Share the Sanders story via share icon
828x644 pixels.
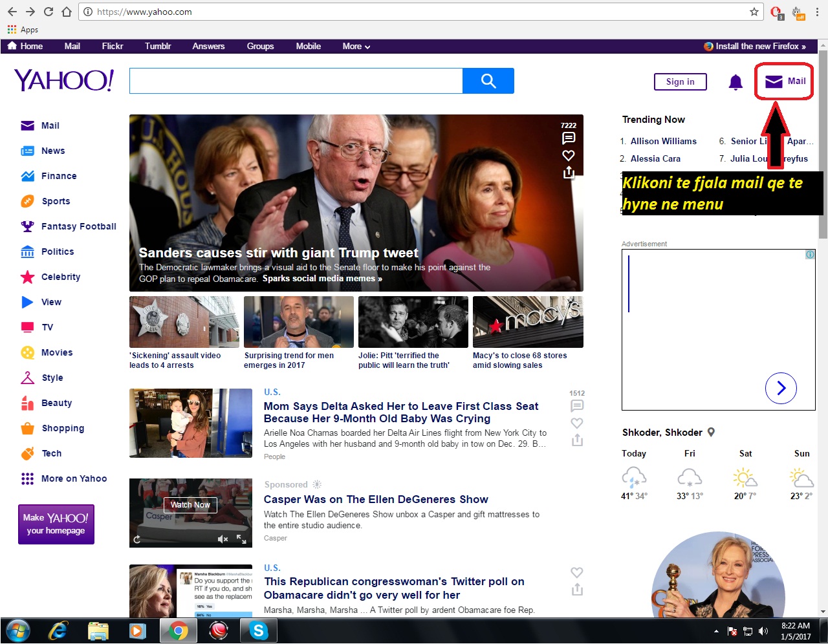[x=569, y=173]
